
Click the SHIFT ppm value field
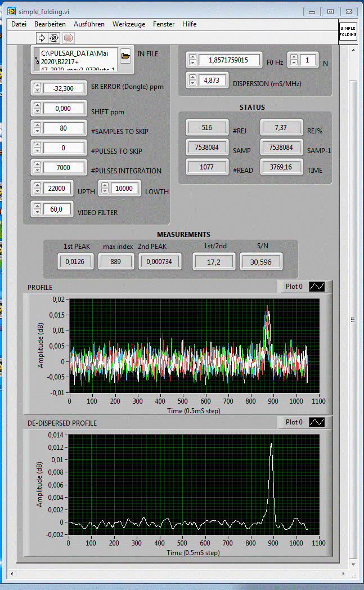click(x=64, y=108)
